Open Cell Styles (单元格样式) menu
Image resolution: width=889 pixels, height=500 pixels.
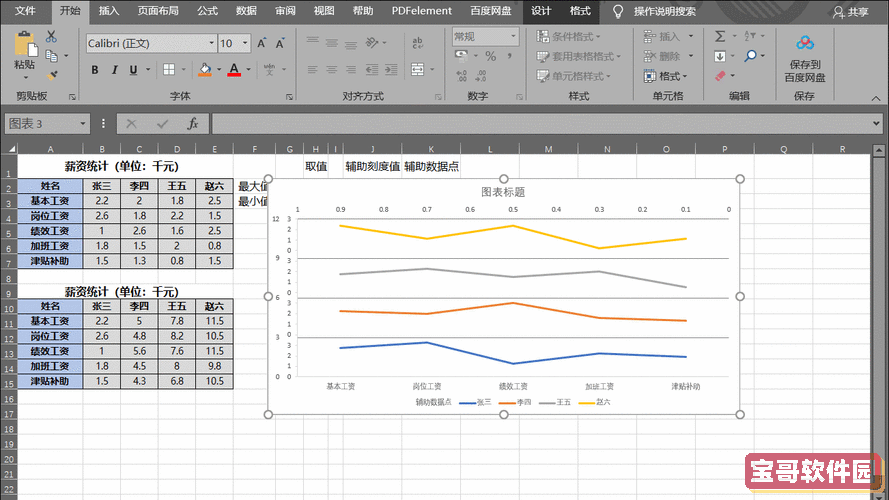574,75
